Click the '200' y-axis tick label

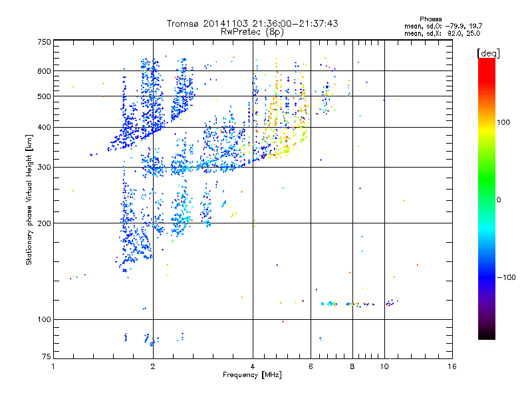point(44,223)
